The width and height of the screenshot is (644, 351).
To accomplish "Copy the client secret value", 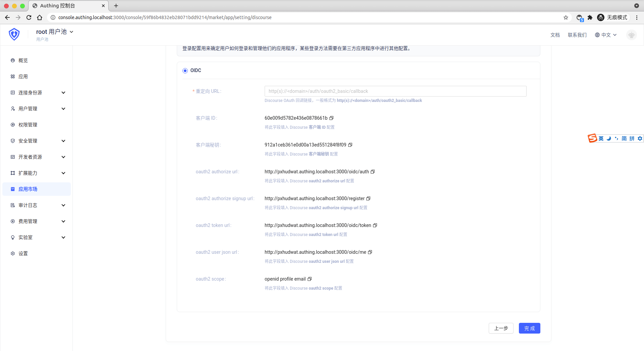I will (x=350, y=145).
